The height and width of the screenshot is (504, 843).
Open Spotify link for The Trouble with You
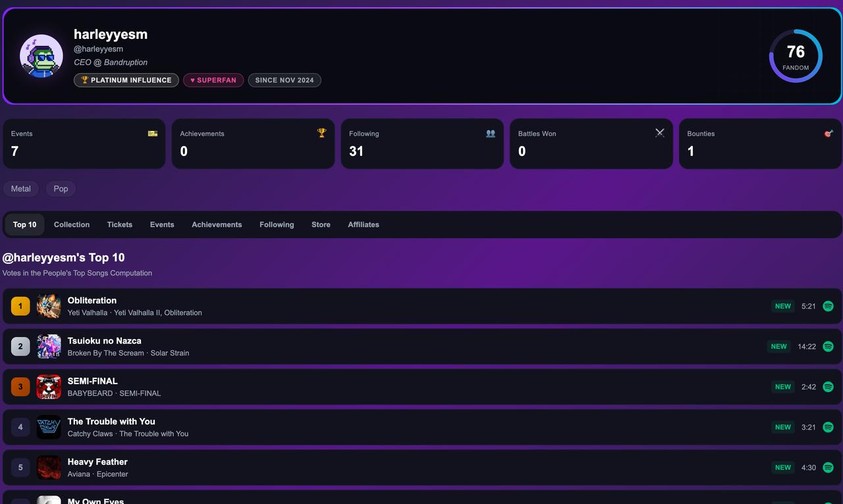pyautogui.click(x=828, y=427)
